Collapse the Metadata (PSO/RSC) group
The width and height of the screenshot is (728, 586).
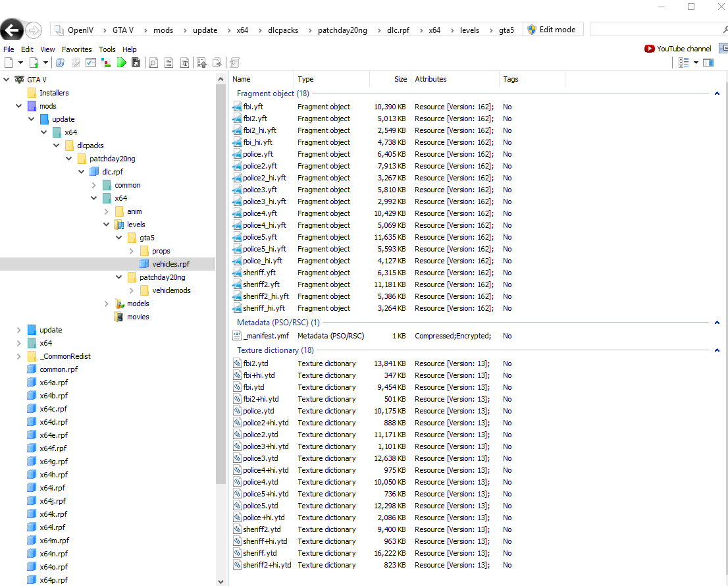click(x=717, y=323)
